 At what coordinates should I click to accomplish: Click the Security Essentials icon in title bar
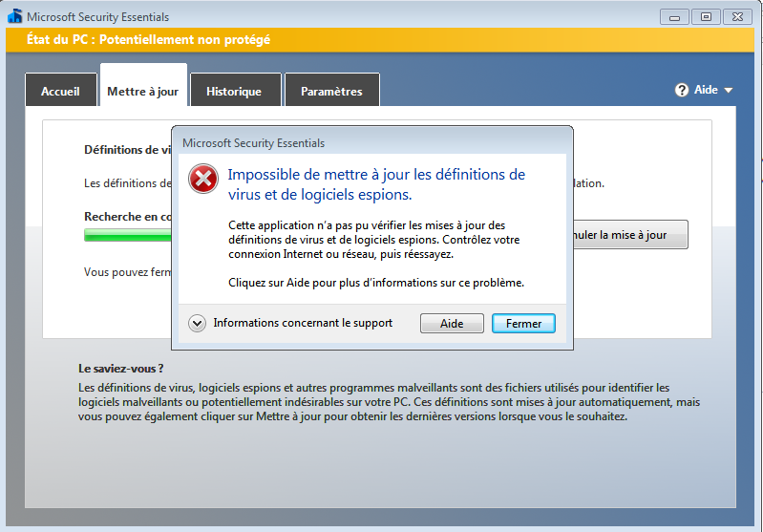14,16
